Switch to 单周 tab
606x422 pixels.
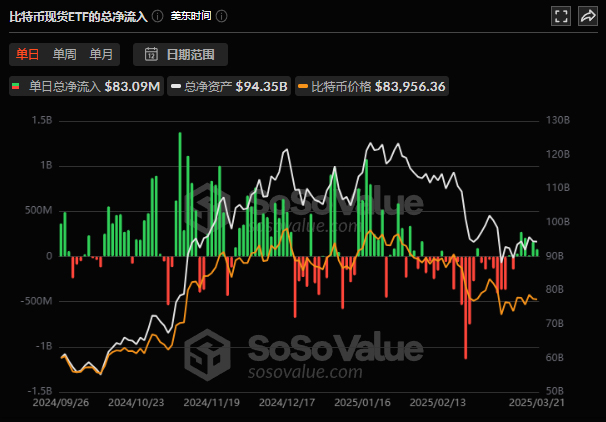pos(64,54)
